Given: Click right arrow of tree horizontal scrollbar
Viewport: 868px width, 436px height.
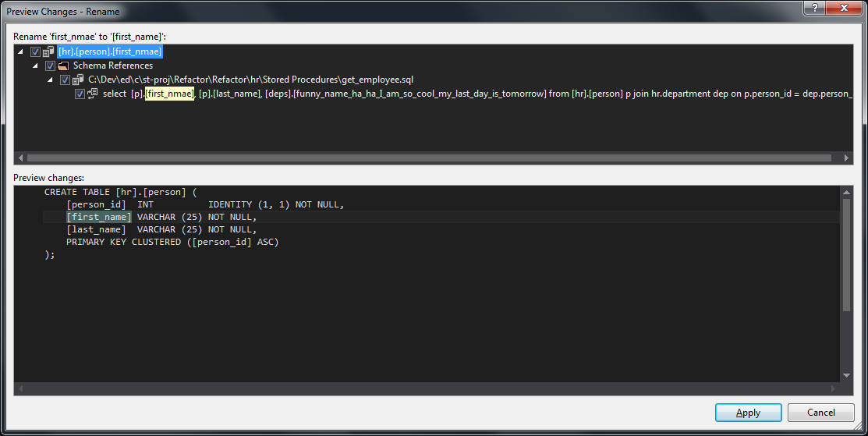Looking at the screenshot, I should point(847,158).
